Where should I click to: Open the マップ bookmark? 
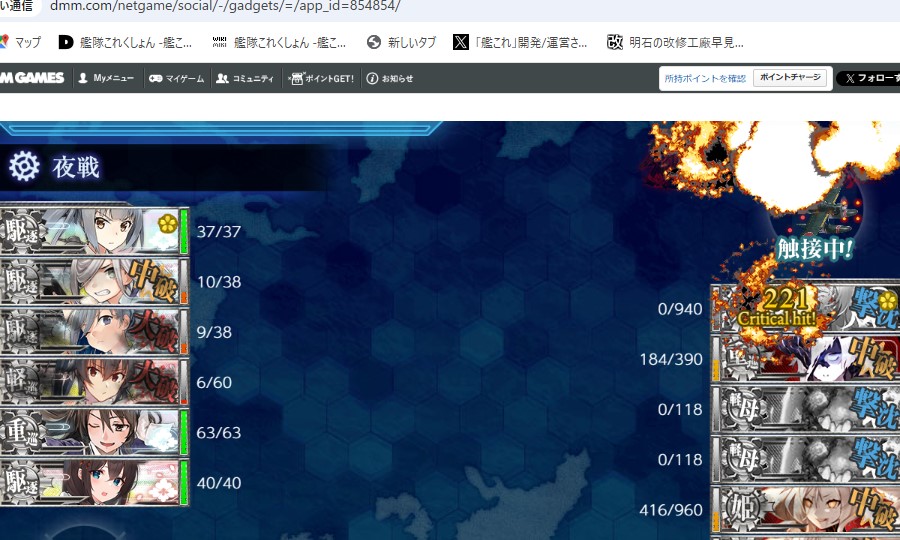point(20,42)
